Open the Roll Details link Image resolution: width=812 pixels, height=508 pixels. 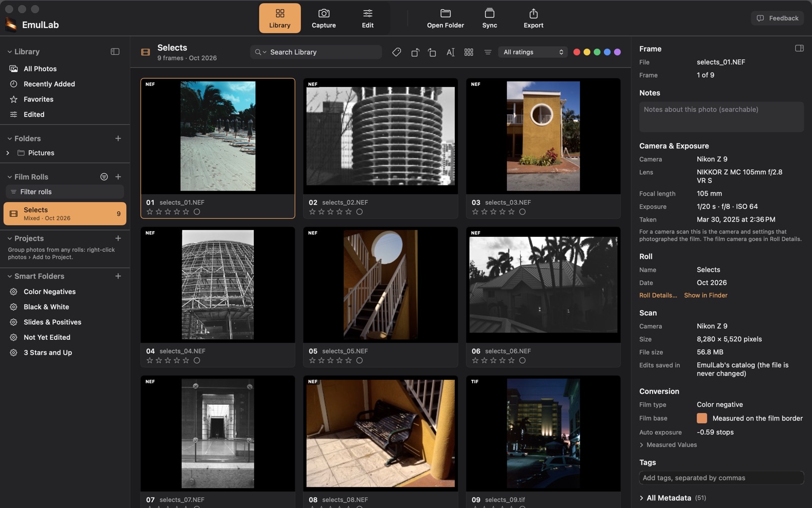[x=658, y=295]
